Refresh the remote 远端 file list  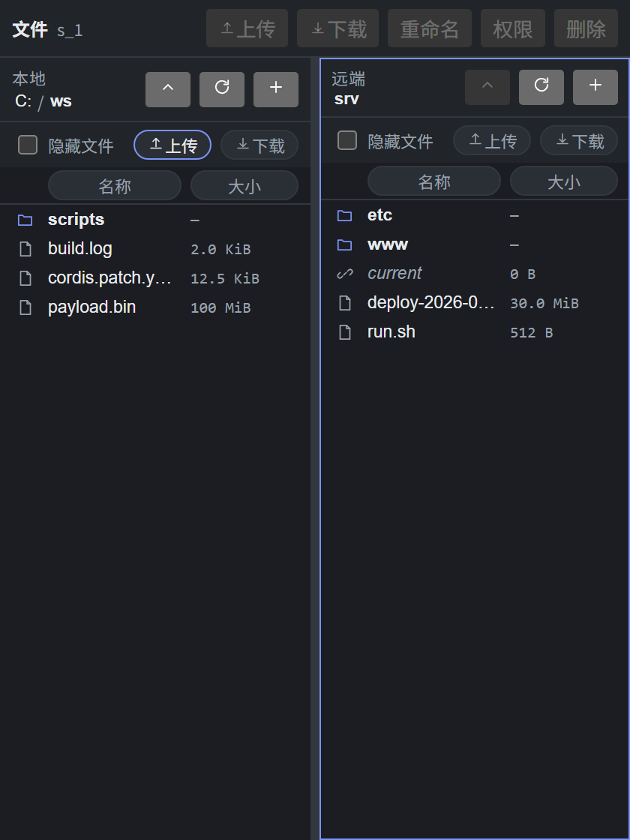541,87
